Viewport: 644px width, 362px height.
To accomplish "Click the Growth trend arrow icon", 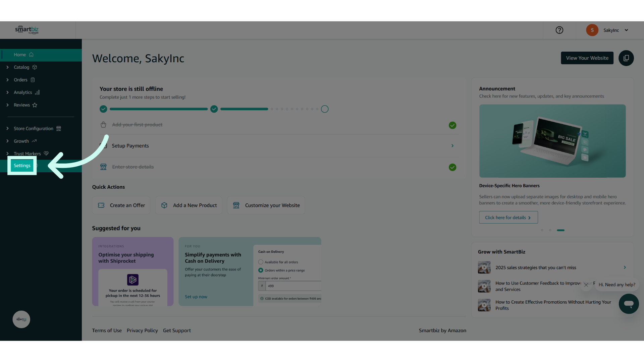I will pyautogui.click(x=34, y=141).
